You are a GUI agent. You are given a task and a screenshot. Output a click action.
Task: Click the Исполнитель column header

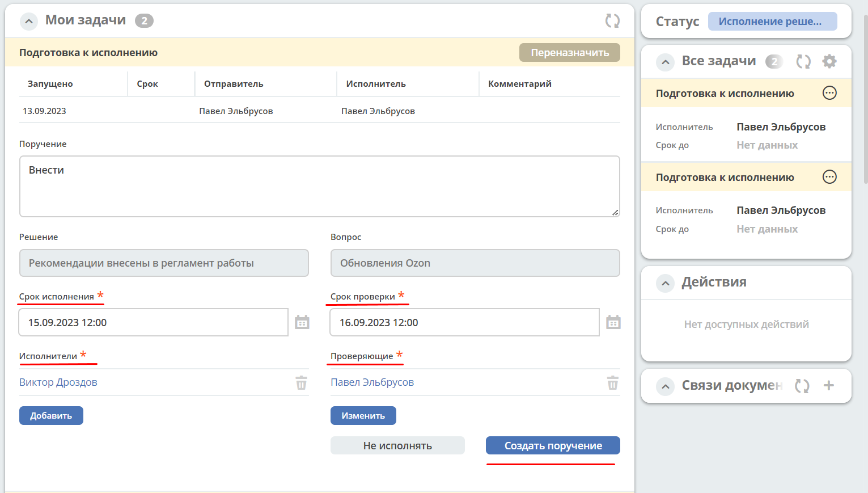click(x=376, y=83)
